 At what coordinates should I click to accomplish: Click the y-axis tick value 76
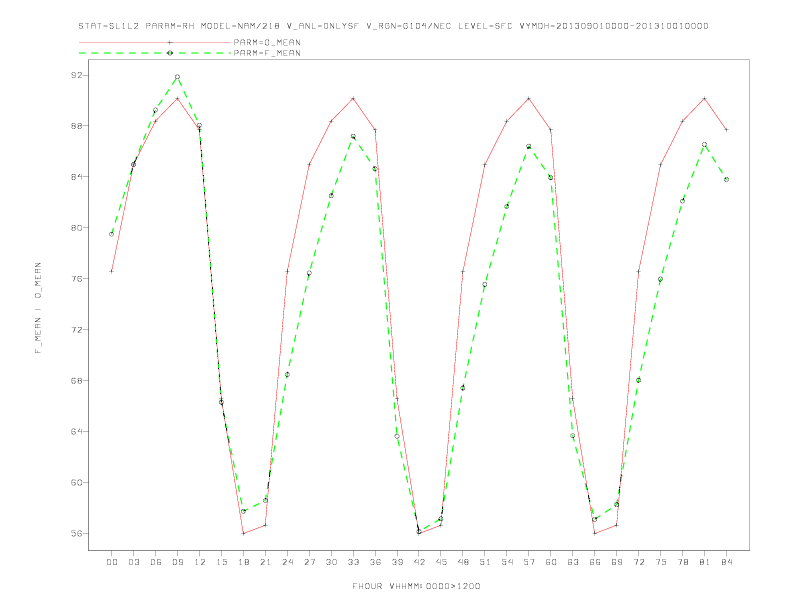tap(76, 279)
